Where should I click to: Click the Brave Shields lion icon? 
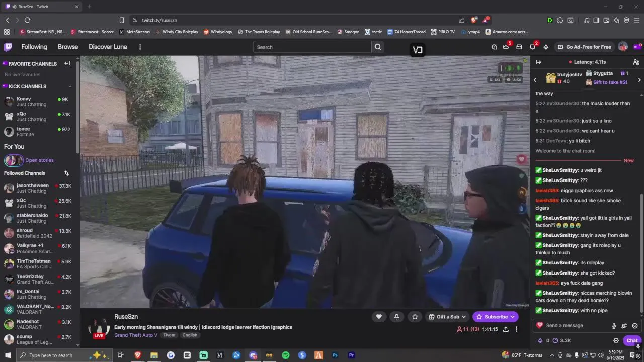coord(474,20)
